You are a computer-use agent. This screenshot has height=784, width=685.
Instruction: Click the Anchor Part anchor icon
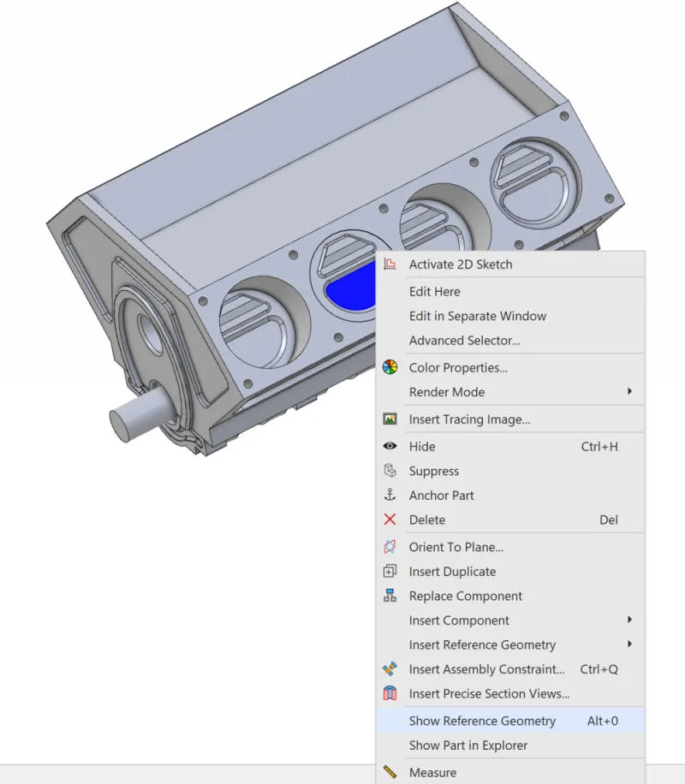coord(390,495)
